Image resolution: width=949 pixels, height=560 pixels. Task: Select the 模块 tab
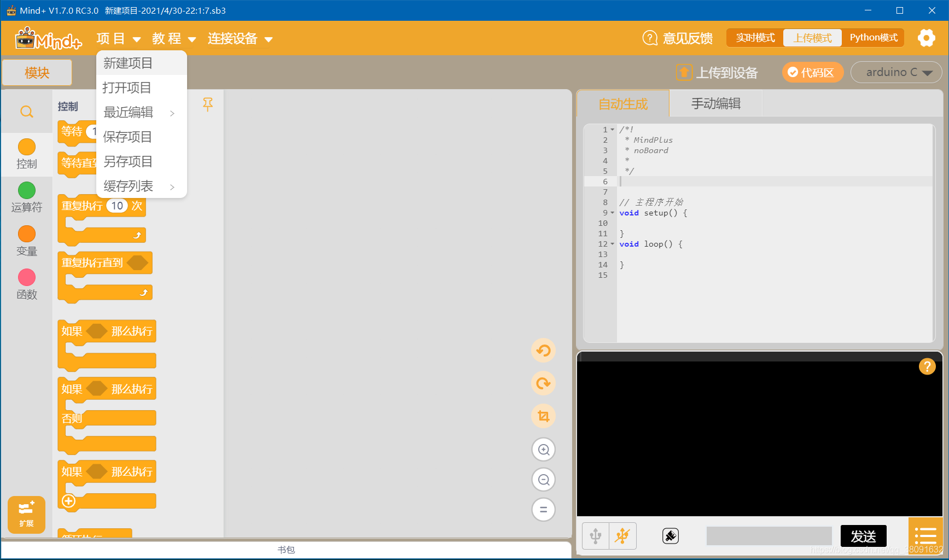point(37,72)
